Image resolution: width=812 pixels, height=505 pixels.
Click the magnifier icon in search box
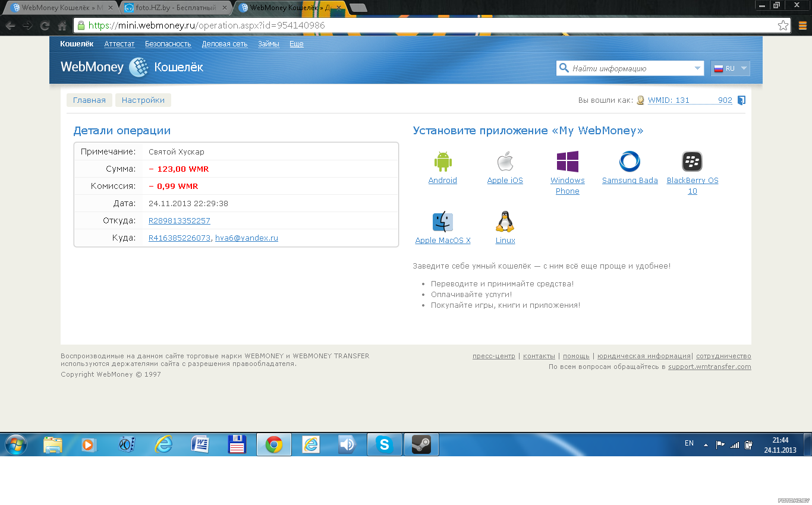pyautogui.click(x=563, y=68)
